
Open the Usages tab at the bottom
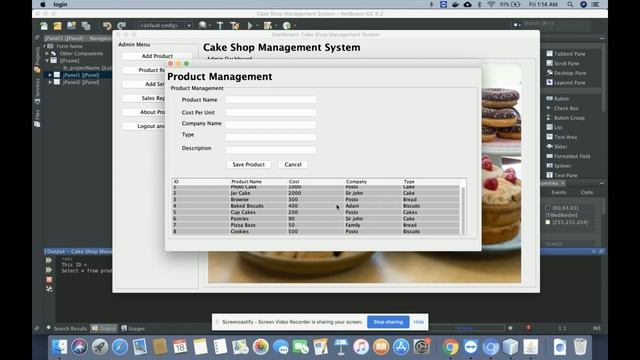(133, 328)
